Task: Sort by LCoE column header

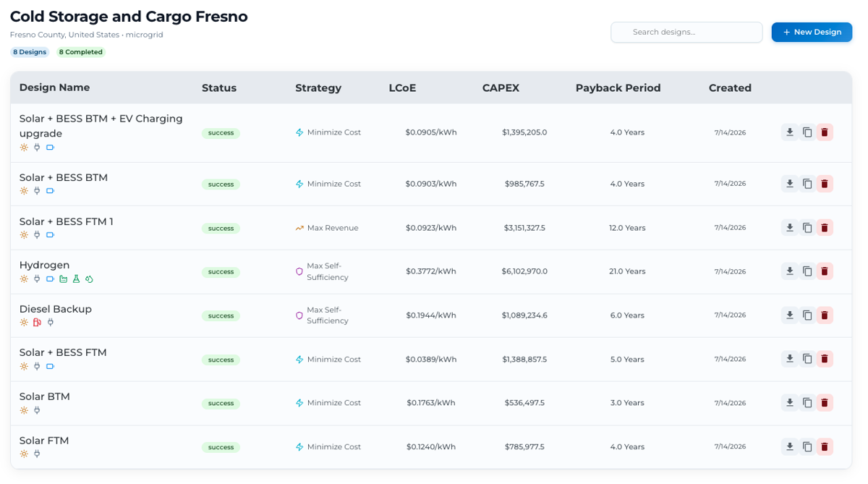Action: coord(402,88)
